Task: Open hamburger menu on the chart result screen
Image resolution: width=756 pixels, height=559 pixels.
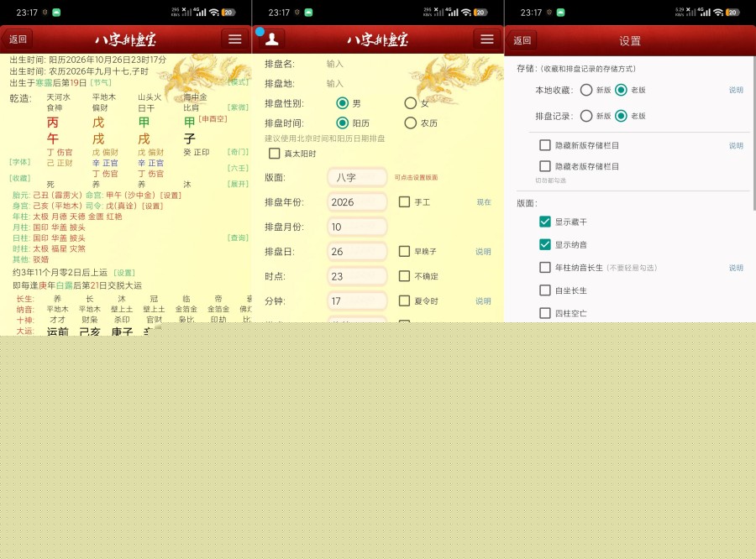Action: [235, 39]
